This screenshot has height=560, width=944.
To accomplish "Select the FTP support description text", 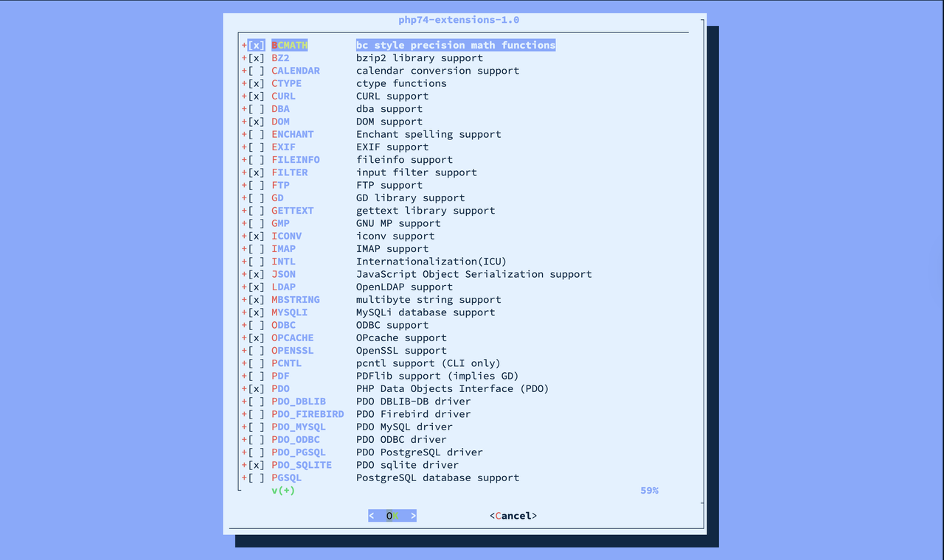I will tap(389, 186).
